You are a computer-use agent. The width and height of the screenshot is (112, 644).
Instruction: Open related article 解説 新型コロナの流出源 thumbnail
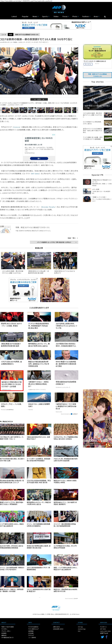(x=39, y=261)
